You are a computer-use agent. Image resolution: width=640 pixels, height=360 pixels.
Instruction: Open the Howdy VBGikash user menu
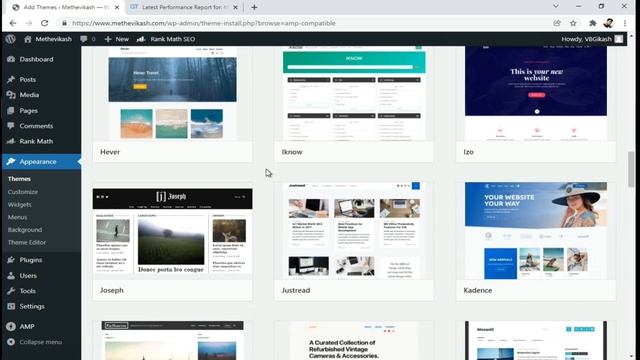592,39
